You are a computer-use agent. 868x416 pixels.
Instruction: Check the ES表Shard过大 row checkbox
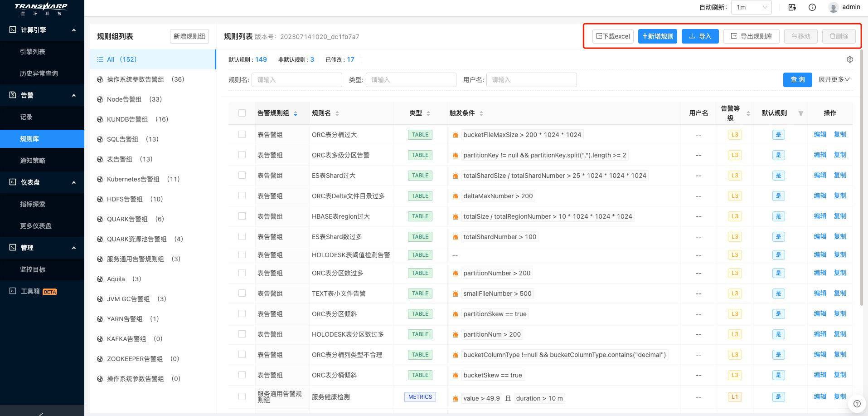(x=242, y=175)
